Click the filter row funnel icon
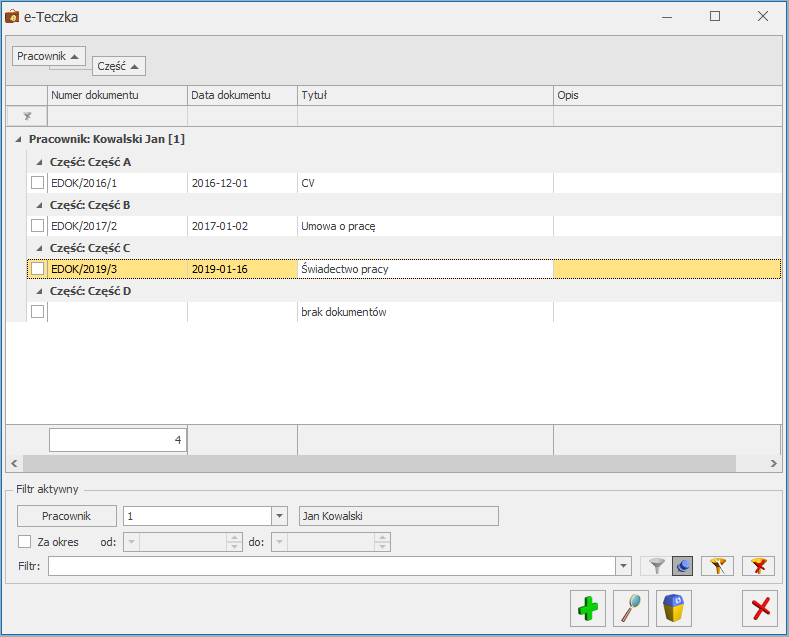Image resolution: width=789 pixels, height=637 pixels. (x=27, y=117)
